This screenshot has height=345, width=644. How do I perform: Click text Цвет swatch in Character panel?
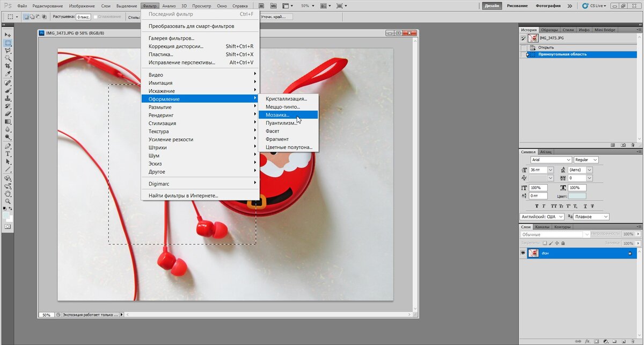(577, 196)
